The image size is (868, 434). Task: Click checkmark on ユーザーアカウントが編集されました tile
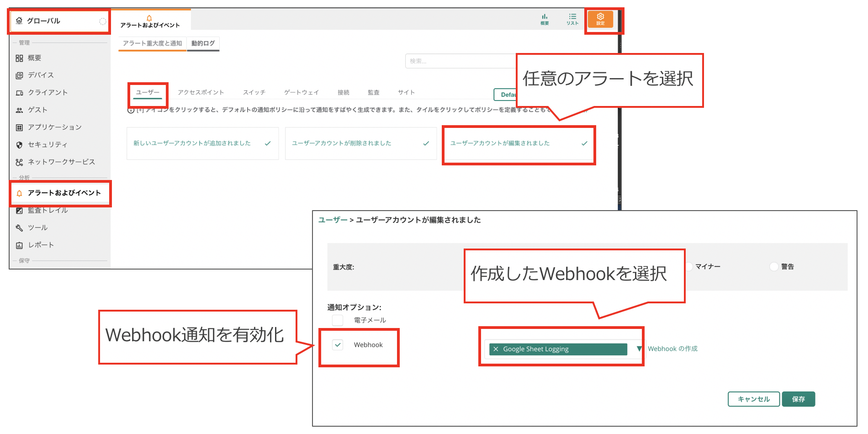point(584,143)
